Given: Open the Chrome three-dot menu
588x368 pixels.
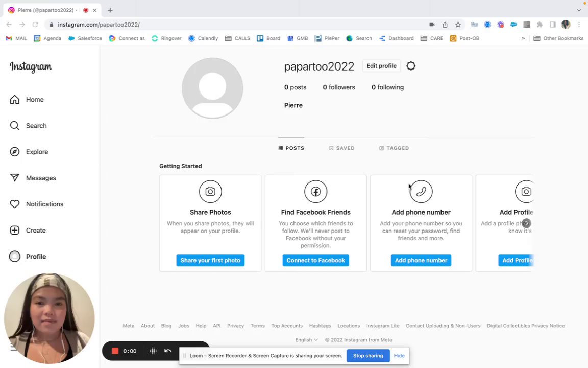Looking at the screenshot, I should coord(579,25).
